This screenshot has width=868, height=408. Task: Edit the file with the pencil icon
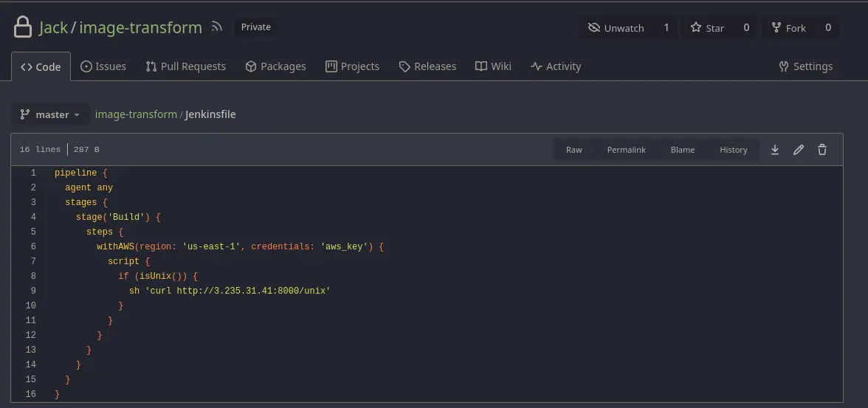pyautogui.click(x=799, y=150)
